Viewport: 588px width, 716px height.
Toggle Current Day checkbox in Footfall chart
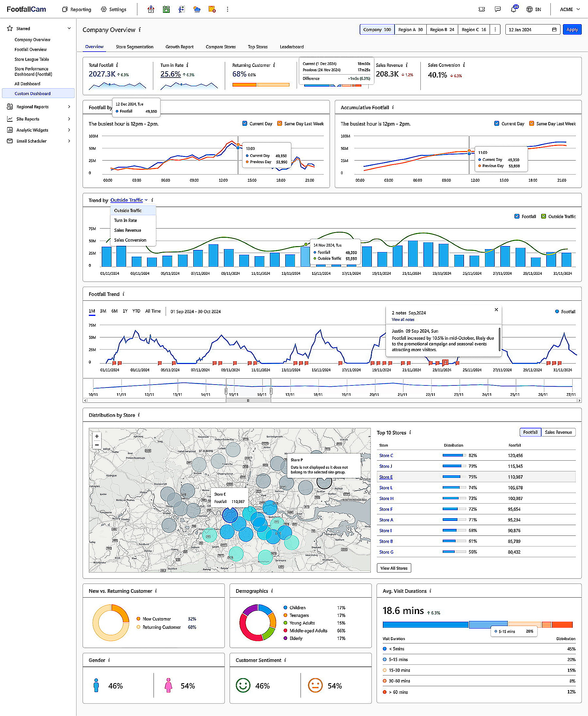pyautogui.click(x=245, y=124)
